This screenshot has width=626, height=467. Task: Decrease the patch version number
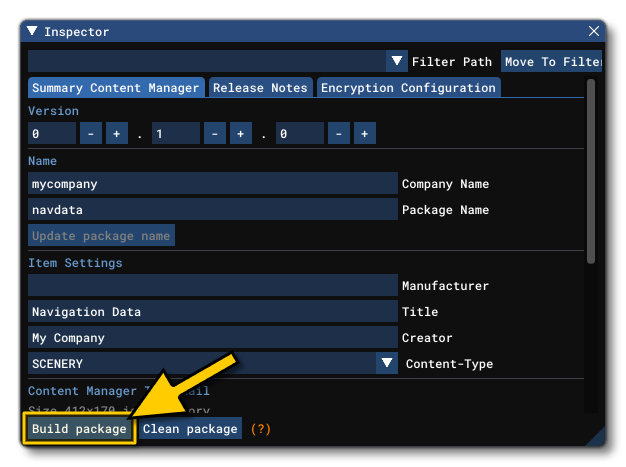click(x=339, y=134)
